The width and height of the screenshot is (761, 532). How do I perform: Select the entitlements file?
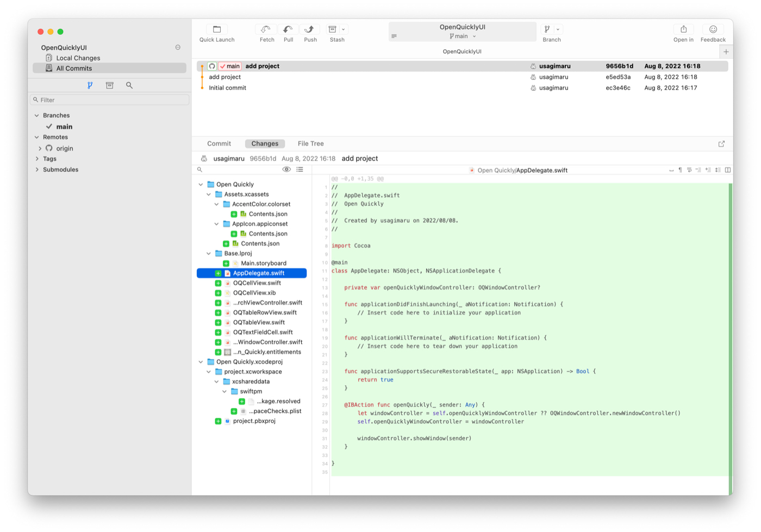tap(267, 352)
